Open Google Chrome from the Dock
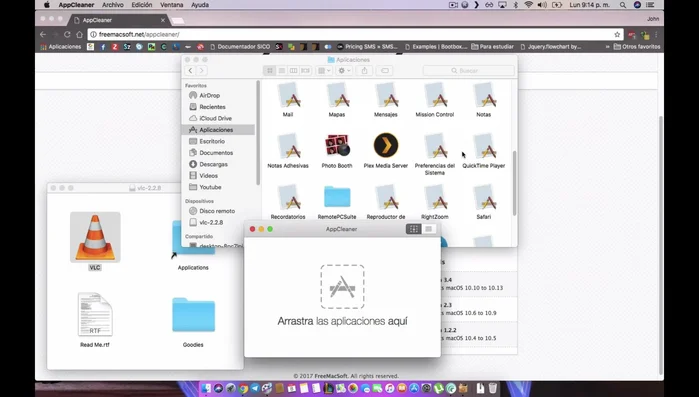Image resolution: width=699 pixels, height=397 pixels. pos(243,389)
